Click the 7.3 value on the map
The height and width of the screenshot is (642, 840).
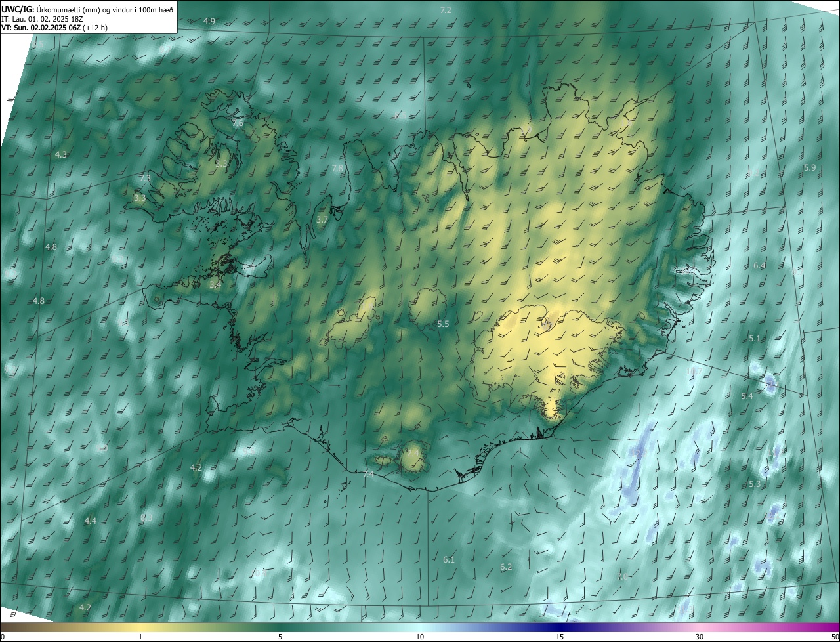(145, 178)
